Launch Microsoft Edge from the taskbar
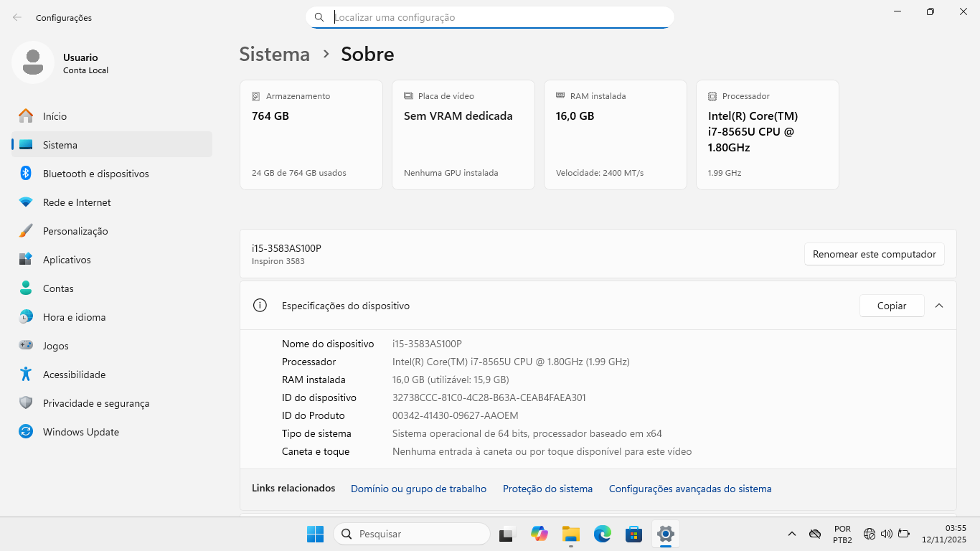The width and height of the screenshot is (980, 551). (602, 534)
